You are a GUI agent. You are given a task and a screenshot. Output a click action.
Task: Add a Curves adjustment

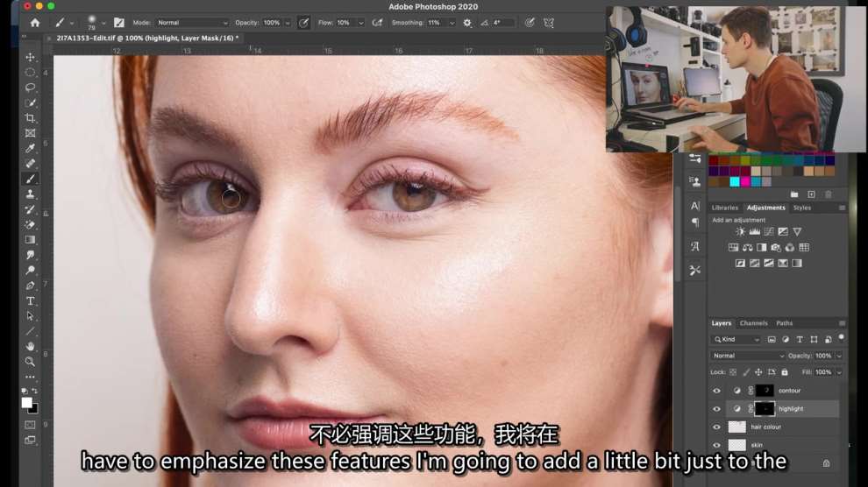[769, 231]
